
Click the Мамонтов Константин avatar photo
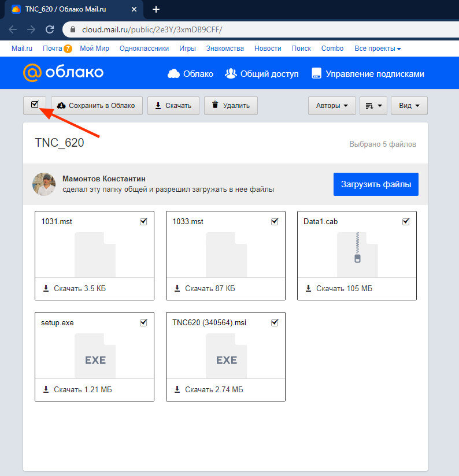pos(44,184)
